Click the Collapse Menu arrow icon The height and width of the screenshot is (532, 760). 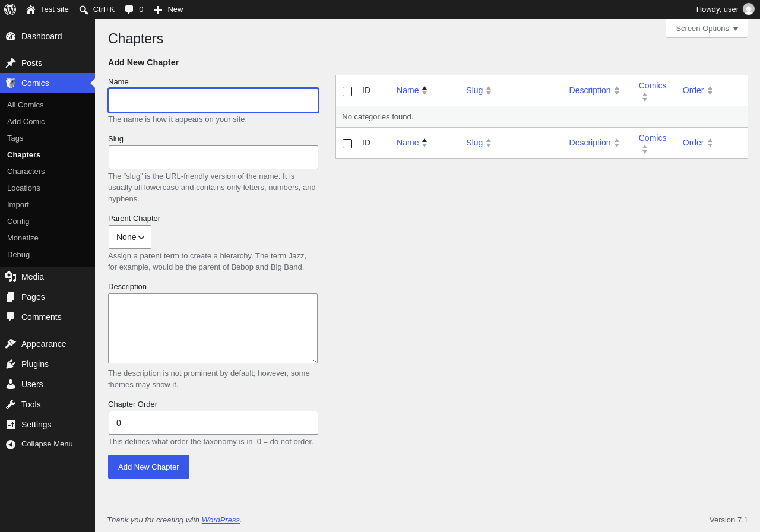pyautogui.click(x=11, y=444)
